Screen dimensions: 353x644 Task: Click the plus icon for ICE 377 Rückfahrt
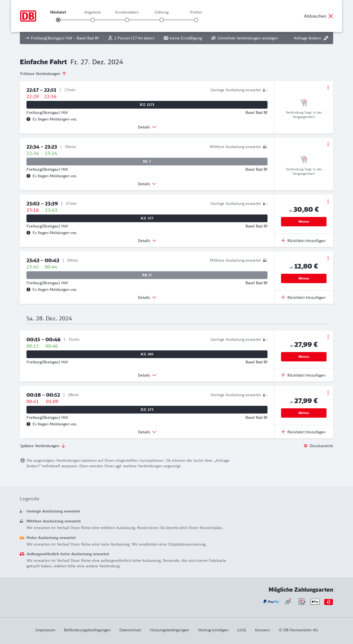[283, 240]
